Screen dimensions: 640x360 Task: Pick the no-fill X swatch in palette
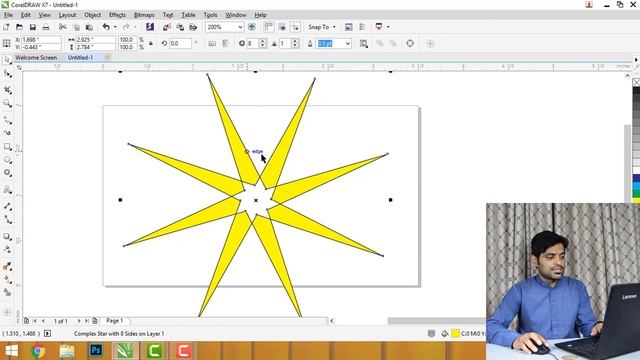point(636,82)
